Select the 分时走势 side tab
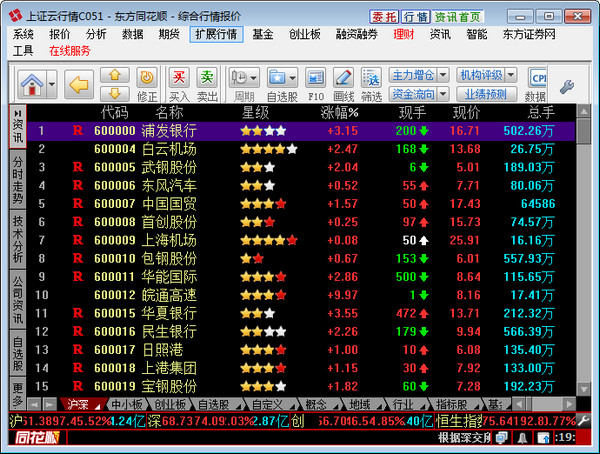Viewport: 600px width, 454px height. point(17,177)
